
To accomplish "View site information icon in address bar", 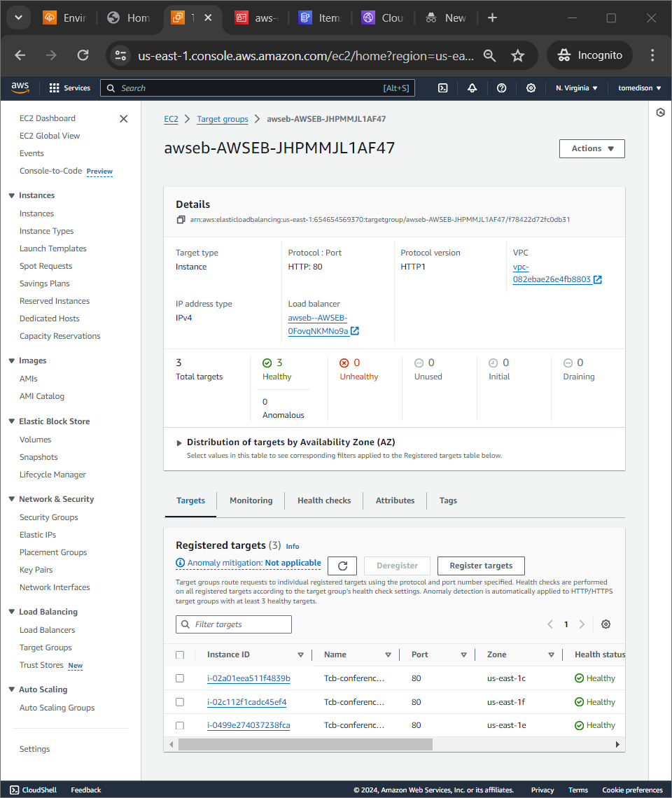I will pos(120,55).
